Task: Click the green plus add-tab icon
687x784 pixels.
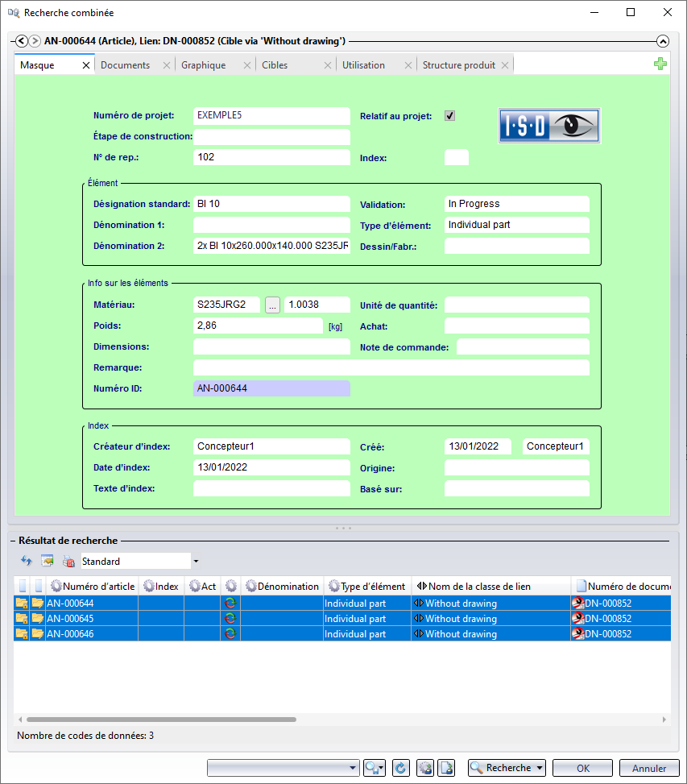Action: (x=660, y=64)
